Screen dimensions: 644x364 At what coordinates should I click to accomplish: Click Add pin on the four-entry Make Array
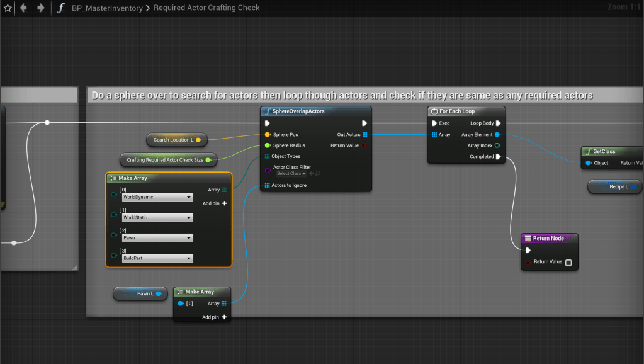(215, 203)
